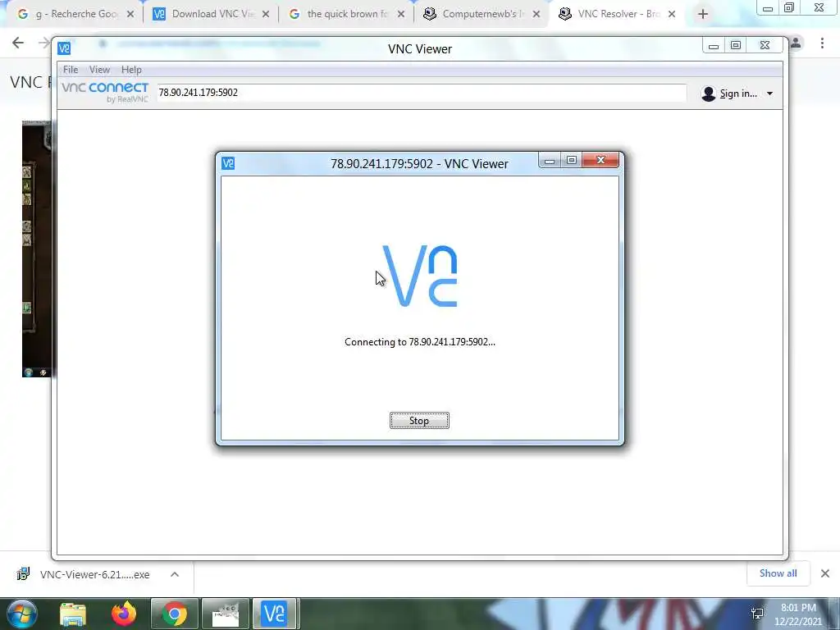Screen dimensions: 840x630
Task: Close the VNC Resolver browser tab
Action: 672,15
